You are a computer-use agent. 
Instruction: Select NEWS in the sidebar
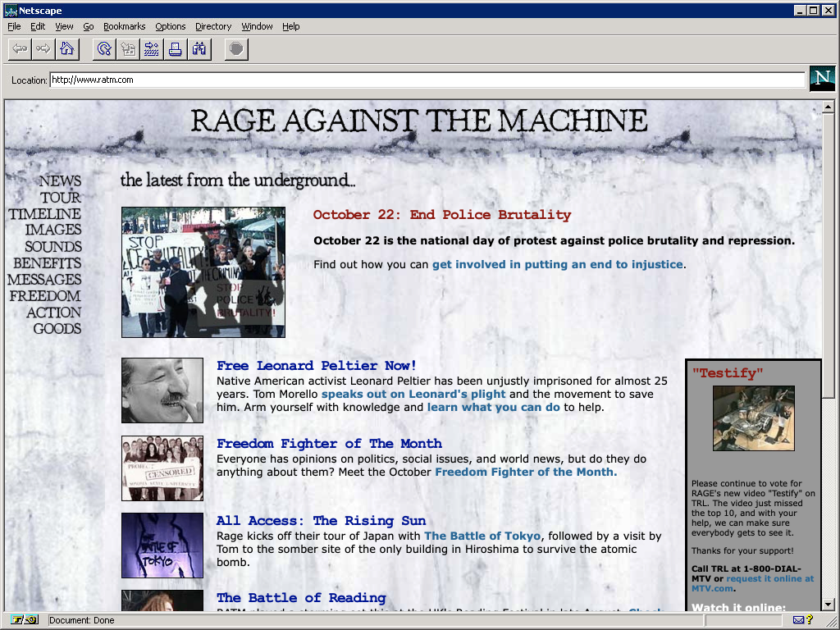(58, 180)
